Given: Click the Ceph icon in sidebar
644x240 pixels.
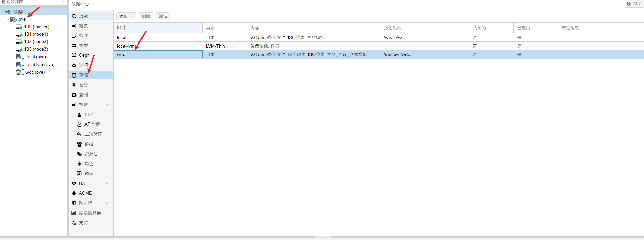Looking at the screenshot, I should pos(74,55).
